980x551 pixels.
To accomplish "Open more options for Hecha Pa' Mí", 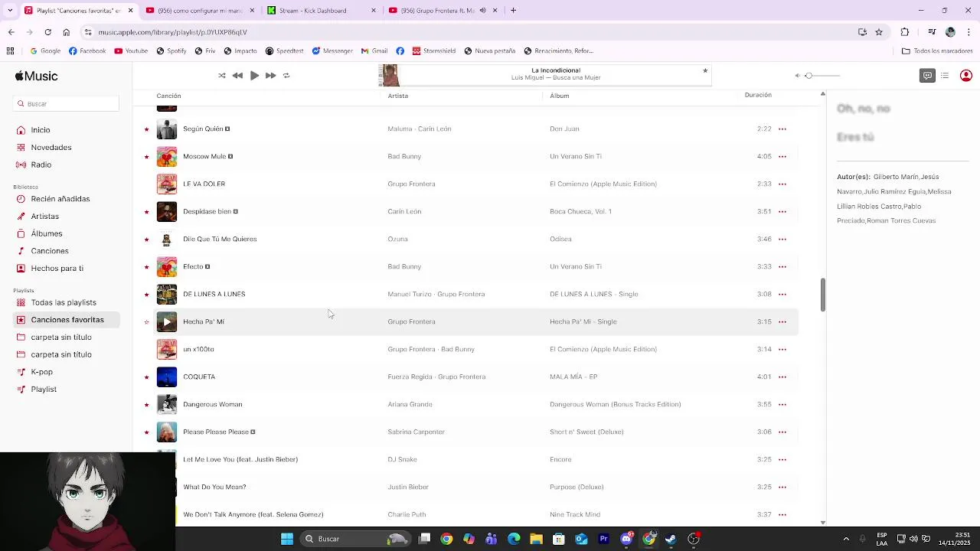I will [x=782, y=322].
